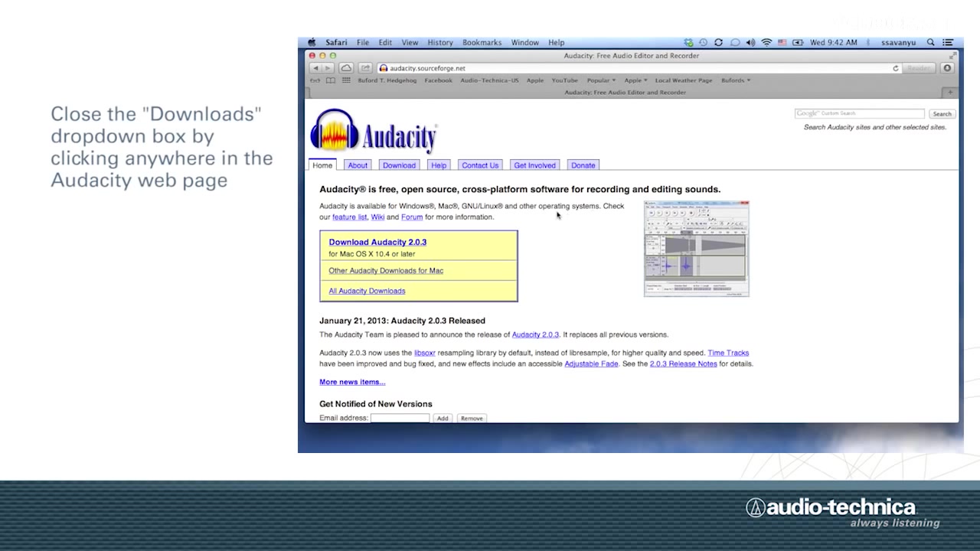Open the Reading List glasses icon

point(315,80)
